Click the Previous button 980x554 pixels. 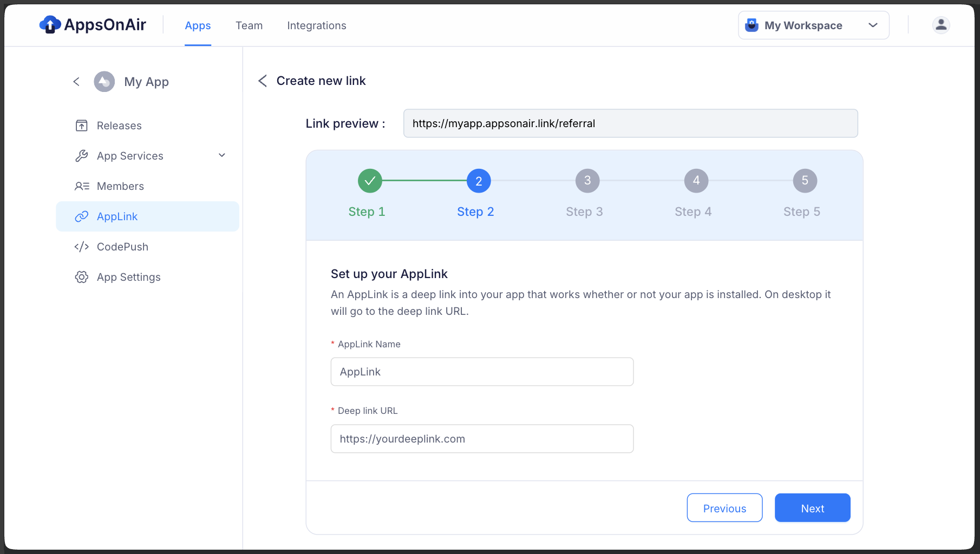tap(724, 508)
